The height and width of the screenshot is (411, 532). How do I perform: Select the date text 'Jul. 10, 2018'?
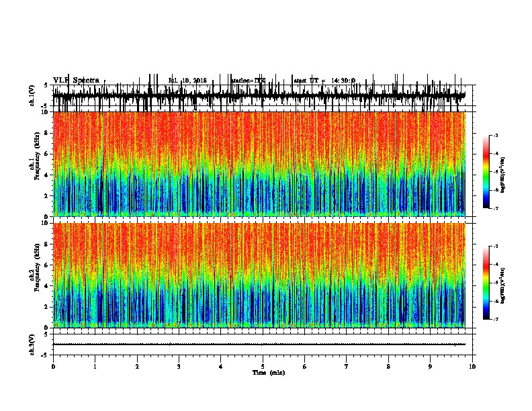[x=187, y=81]
